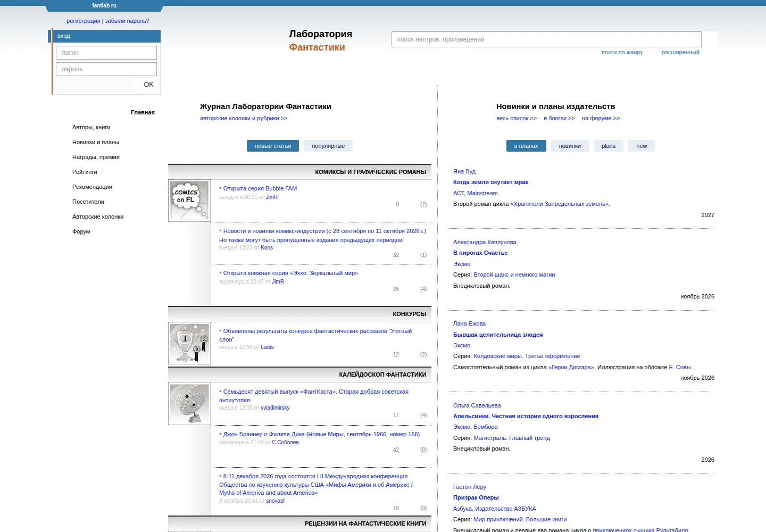Screen dimensions: 766x532
Task: Open book «Бывшая целительница злодея»
Action: [x=498, y=335]
